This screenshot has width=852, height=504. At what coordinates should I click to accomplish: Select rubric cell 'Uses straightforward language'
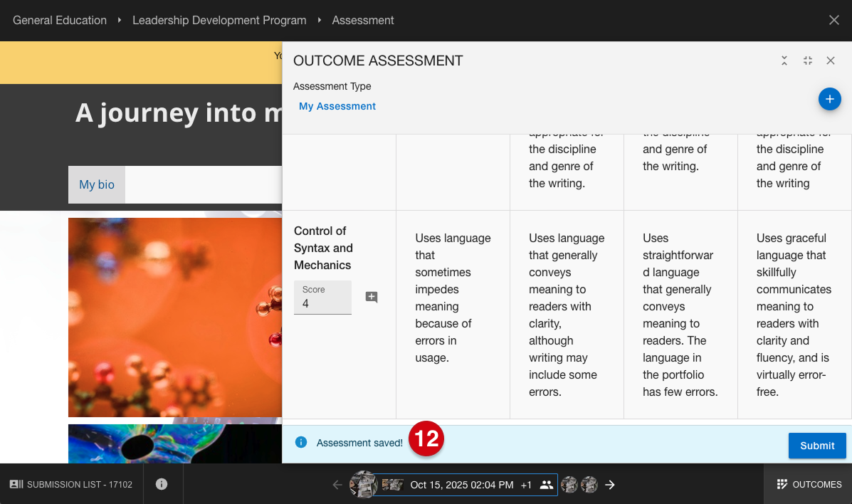[x=680, y=315]
